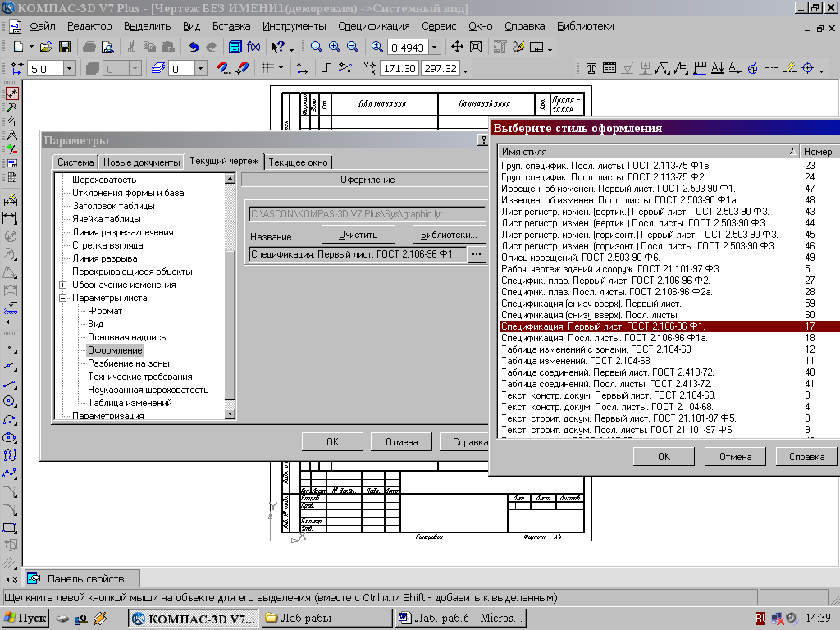Select Таблица изменений. ГОСТ 2.104-68 style
This screenshot has height=630, width=840.
575,361
